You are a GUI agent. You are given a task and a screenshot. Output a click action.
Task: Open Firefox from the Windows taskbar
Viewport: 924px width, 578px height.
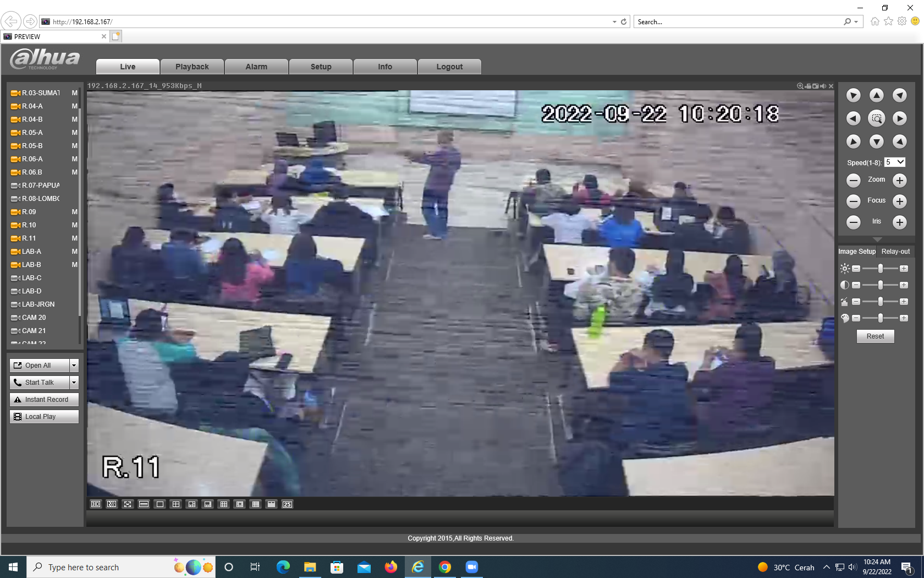[x=391, y=567]
